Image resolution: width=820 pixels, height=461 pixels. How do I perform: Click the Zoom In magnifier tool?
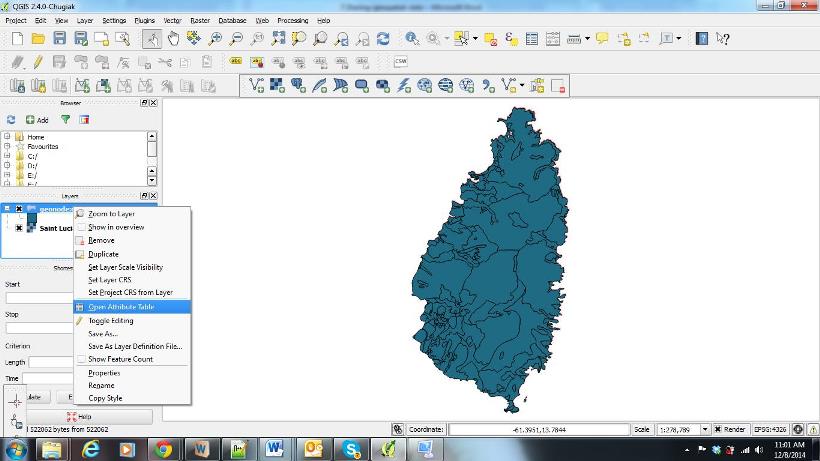(x=215, y=39)
